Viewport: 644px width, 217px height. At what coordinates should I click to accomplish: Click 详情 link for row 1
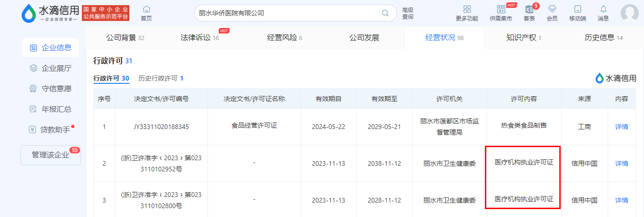[621, 127]
